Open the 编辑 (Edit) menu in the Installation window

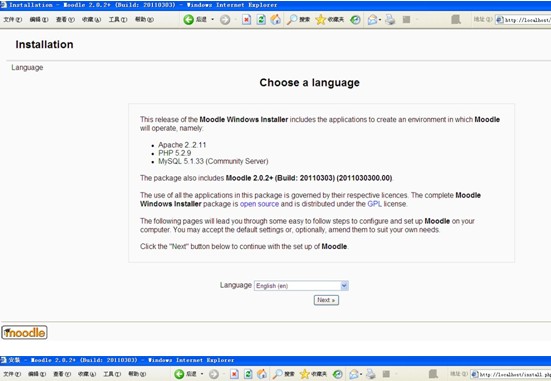click(39, 20)
